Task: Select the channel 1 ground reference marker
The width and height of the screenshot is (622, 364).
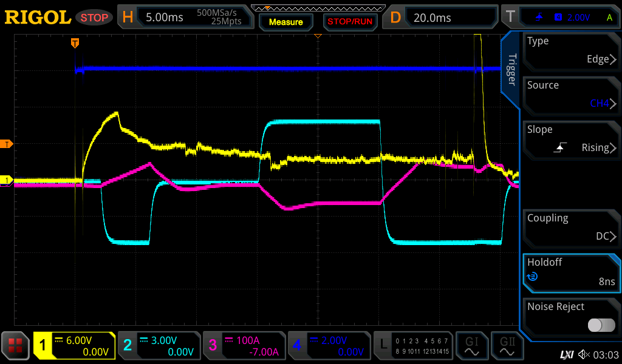Action: click(x=7, y=180)
